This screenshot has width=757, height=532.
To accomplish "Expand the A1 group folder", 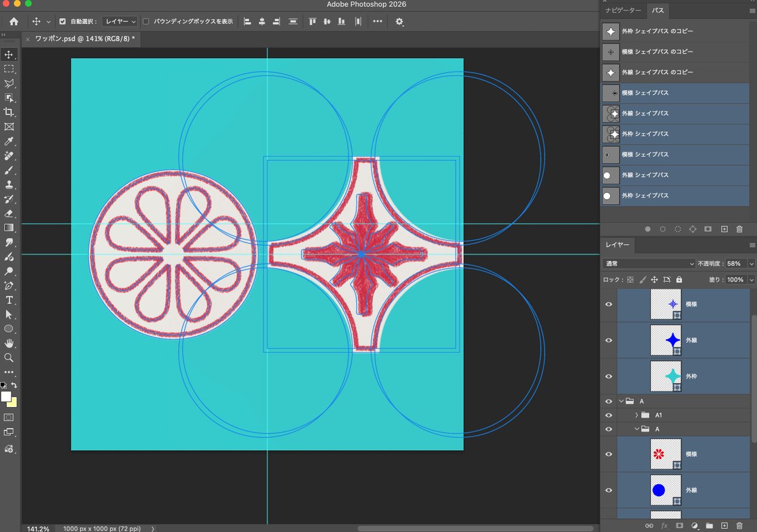I will tap(636, 415).
